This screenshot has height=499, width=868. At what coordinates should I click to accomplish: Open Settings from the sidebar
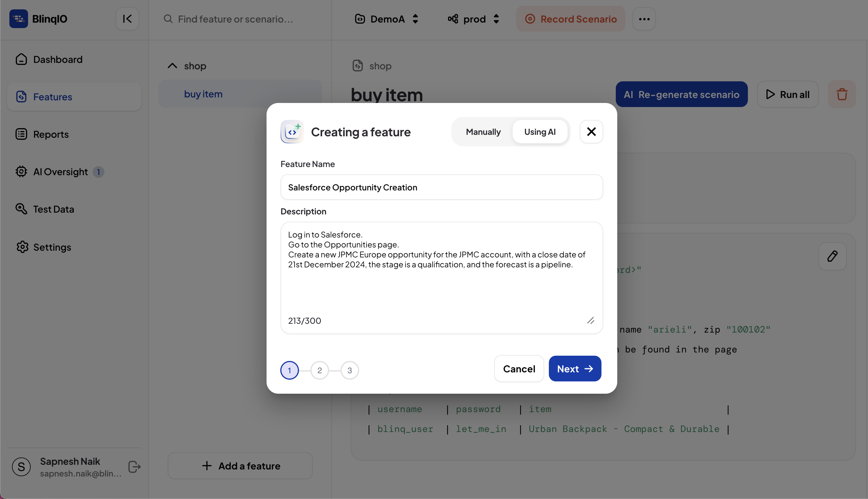[x=74, y=247]
